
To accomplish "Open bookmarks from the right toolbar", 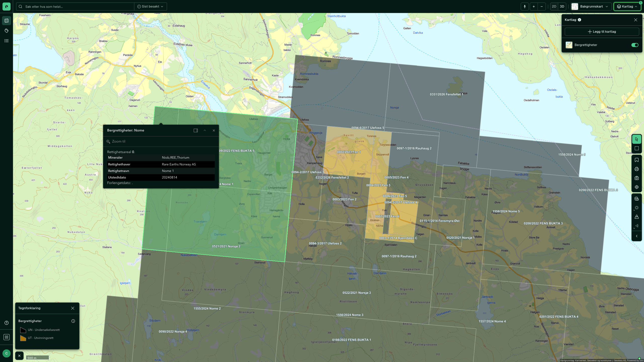I will (637, 160).
